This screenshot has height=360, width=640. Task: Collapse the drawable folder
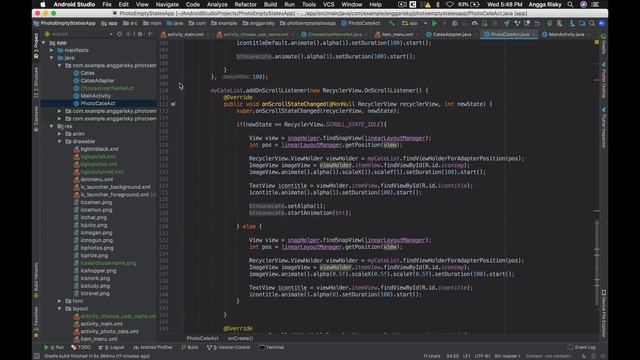click(x=59, y=141)
